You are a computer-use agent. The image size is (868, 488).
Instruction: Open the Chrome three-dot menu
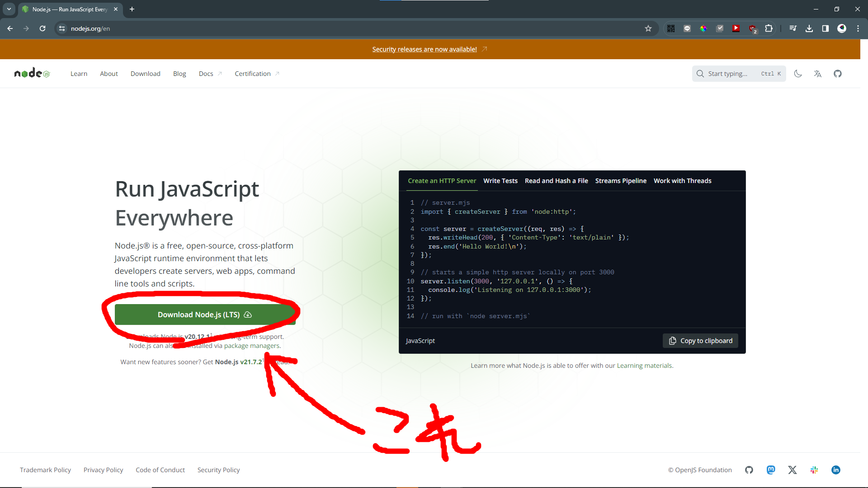point(858,28)
